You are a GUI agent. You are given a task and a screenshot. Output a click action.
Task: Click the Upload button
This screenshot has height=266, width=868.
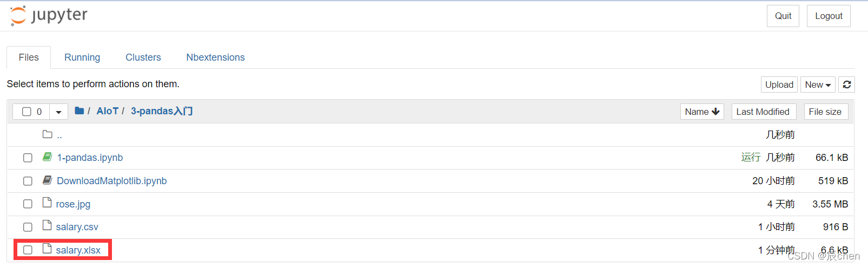click(x=779, y=85)
